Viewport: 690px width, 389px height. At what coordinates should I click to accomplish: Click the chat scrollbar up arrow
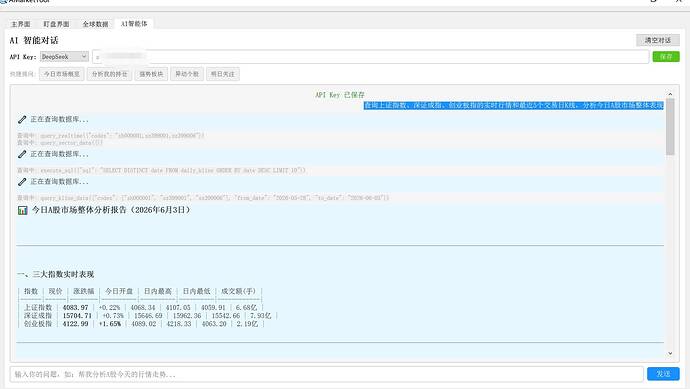[670, 94]
